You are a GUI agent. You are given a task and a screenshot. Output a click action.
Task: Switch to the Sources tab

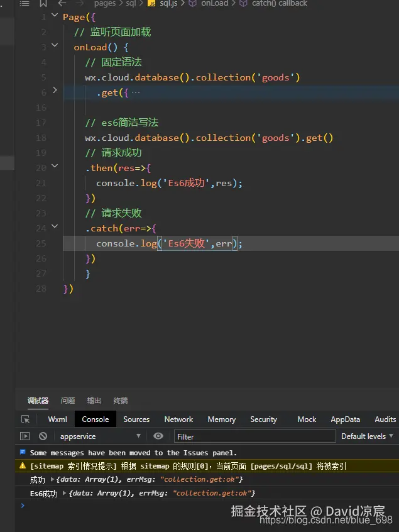136,419
